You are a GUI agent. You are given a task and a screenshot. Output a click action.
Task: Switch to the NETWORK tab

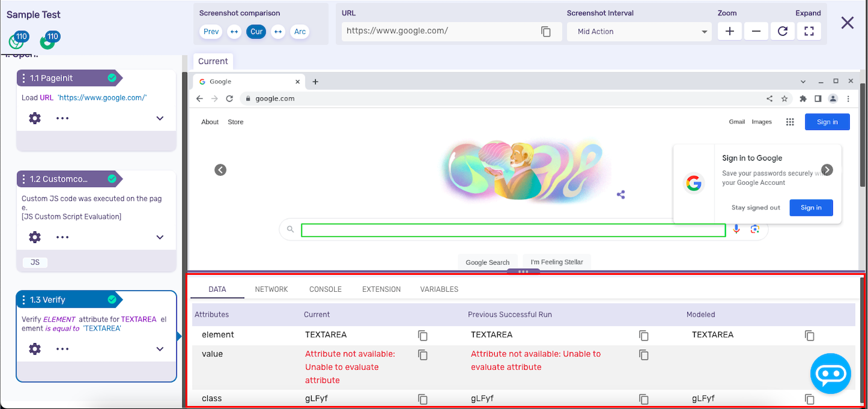[271, 289]
